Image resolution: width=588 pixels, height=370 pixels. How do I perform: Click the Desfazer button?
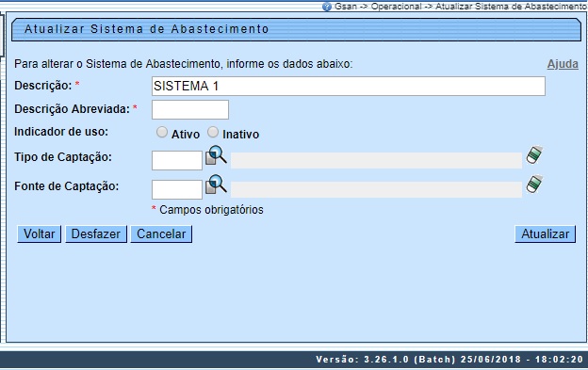click(96, 234)
